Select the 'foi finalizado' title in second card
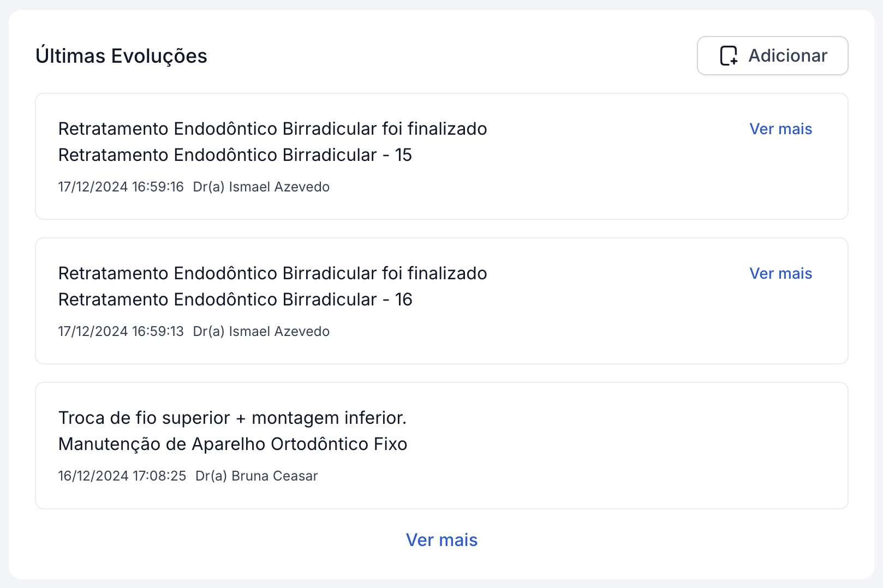 tap(272, 273)
